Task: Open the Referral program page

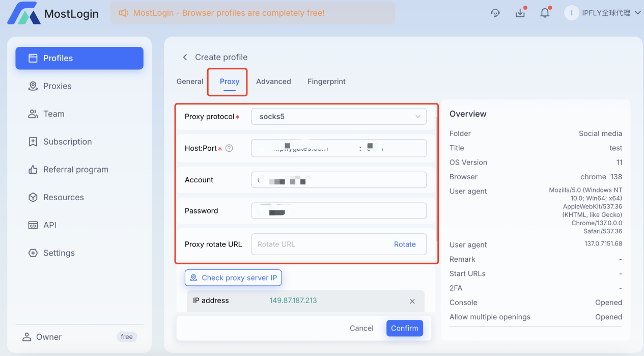Action: click(75, 170)
